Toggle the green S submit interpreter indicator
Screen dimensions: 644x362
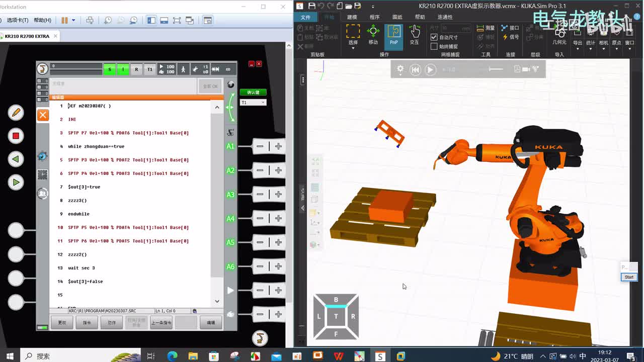(109, 69)
